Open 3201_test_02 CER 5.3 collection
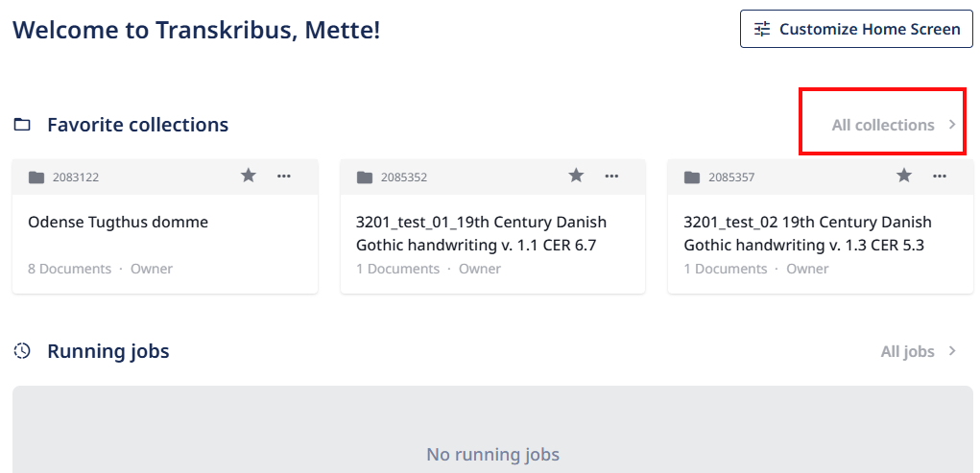The height and width of the screenshot is (473, 980). tap(807, 233)
